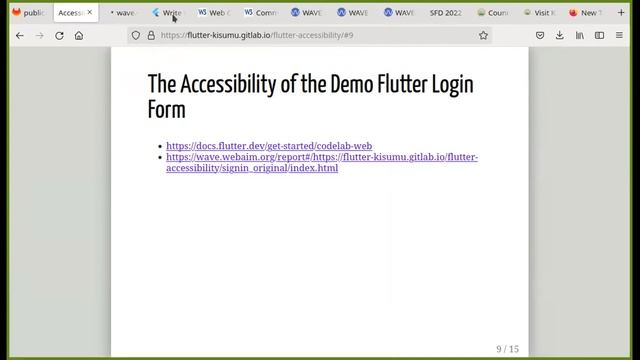
Task: Click the URL address bar
Action: pos(310,36)
